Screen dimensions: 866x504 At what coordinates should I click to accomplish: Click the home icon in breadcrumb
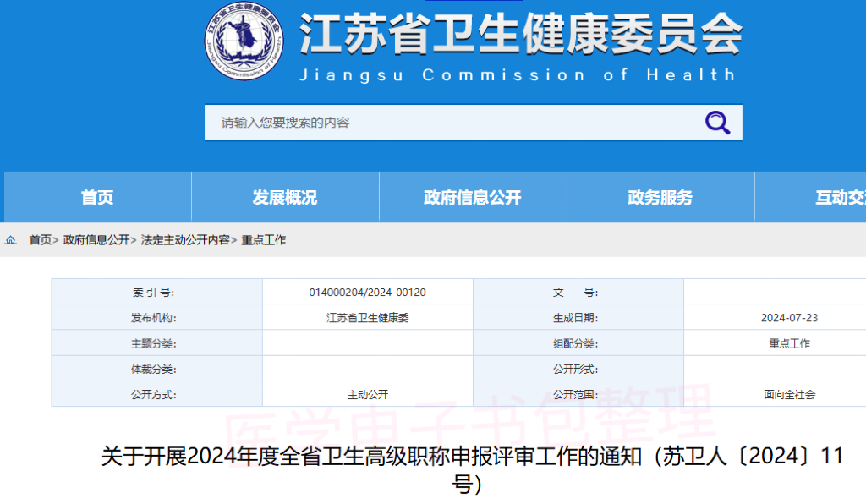tap(10, 240)
